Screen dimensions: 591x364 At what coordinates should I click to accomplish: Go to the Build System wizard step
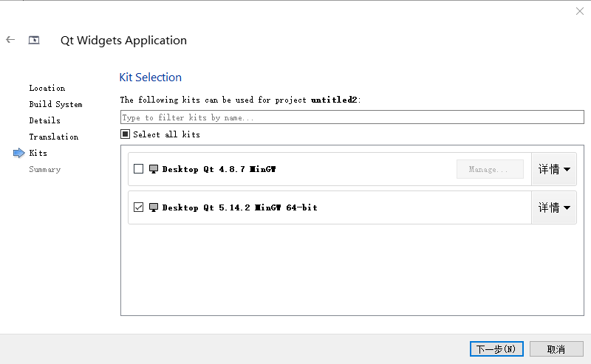pyautogui.click(x=55, y=104)
